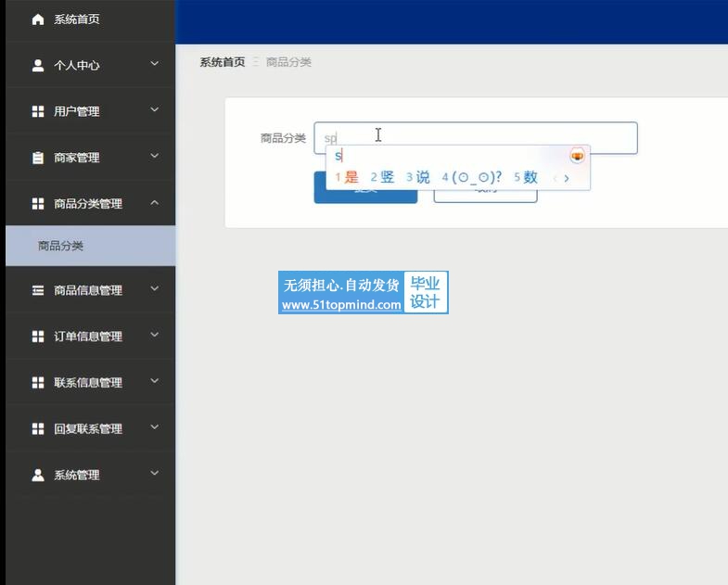Click the grid icon beside 联系信息管理
Screen dimensions: 728x585
(38, 383)
